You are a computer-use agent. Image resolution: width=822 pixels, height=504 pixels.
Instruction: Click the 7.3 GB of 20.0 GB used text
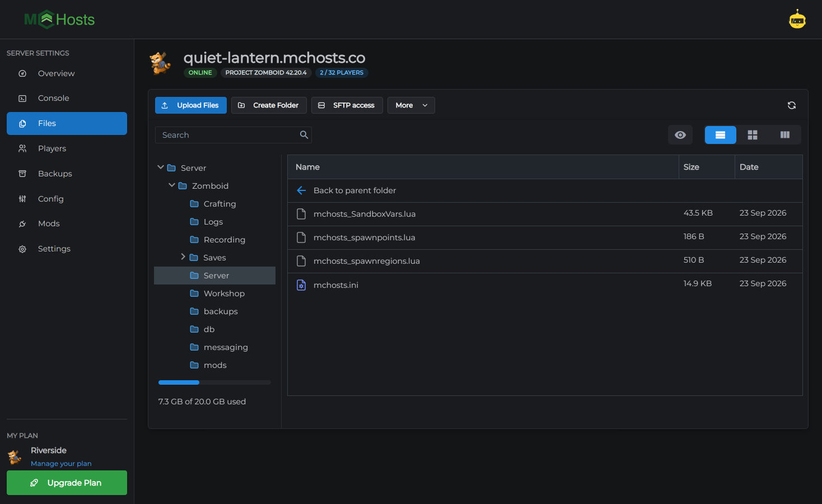coord(202,402)
